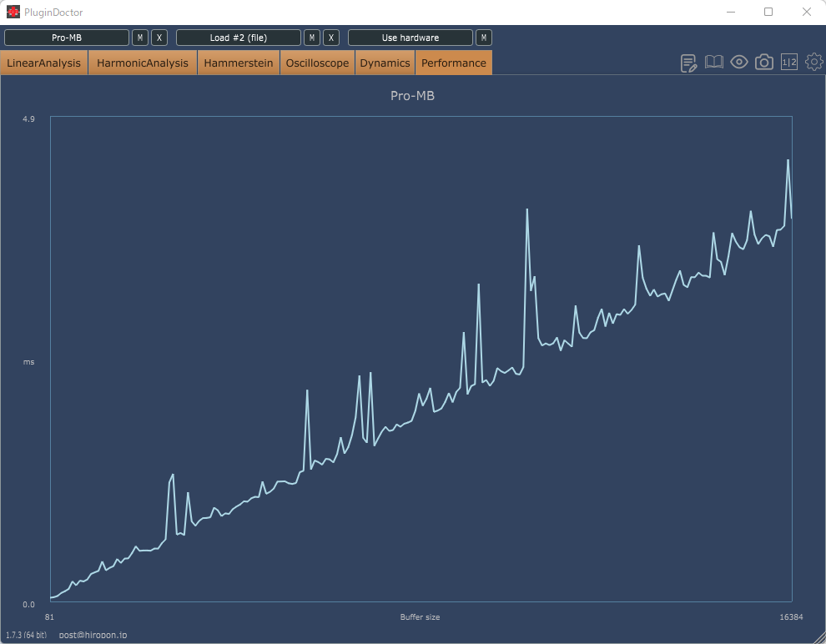Click the post@hiropon.jp email link
The image size is (826, 644).
pos(93,635)
